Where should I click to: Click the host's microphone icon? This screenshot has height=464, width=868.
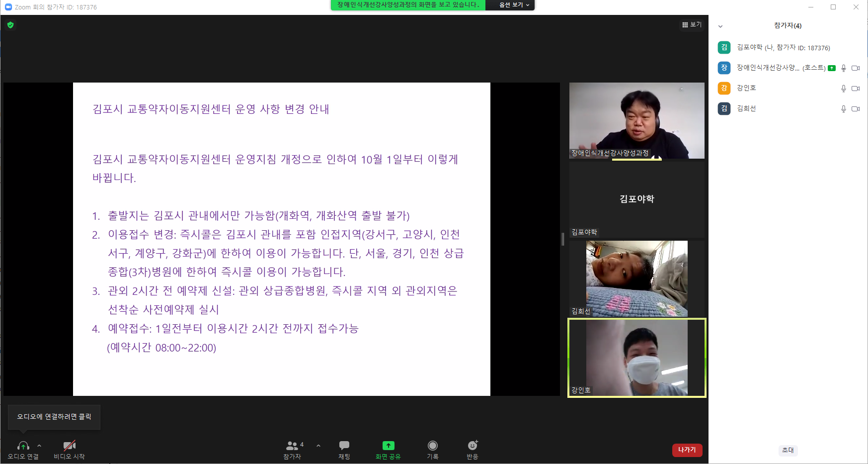tap(843, 68)
